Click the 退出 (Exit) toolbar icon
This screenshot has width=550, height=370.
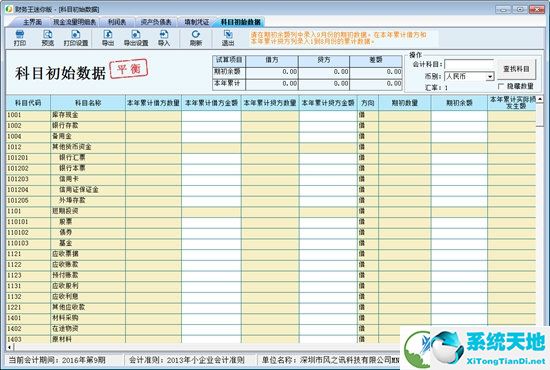(x=228, y=38)
